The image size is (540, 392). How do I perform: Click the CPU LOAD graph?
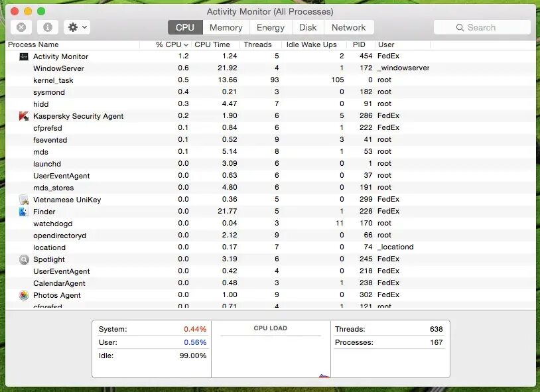(x=271, y=350)
